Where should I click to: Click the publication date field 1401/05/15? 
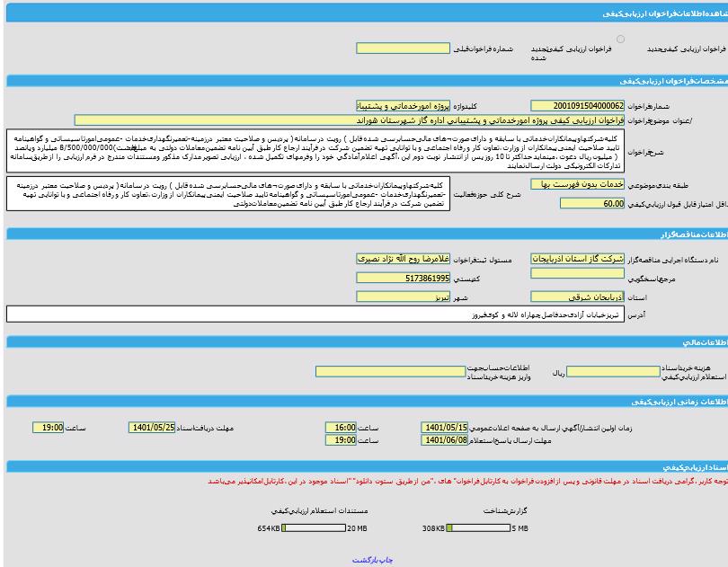click(444, 428)
